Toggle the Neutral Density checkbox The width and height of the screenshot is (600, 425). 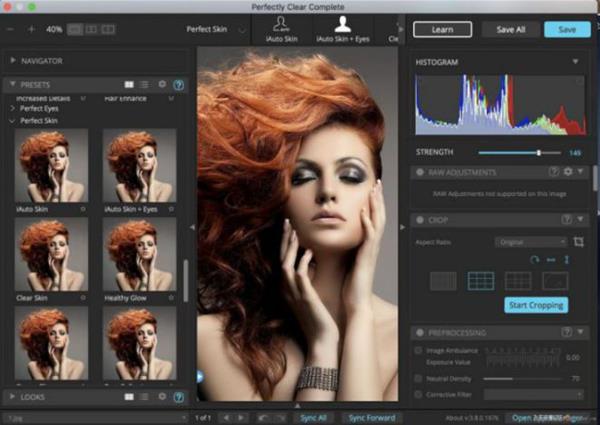pyautogui.click(x=418, y=379)
